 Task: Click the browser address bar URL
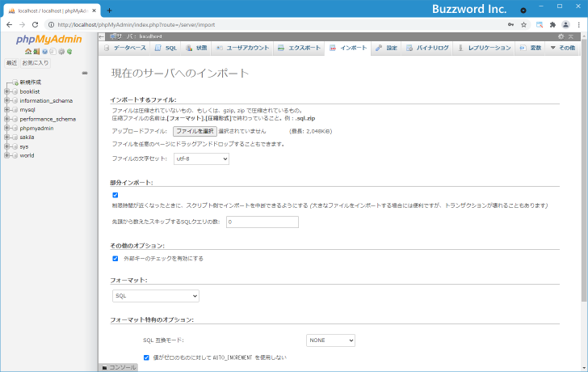136,25
